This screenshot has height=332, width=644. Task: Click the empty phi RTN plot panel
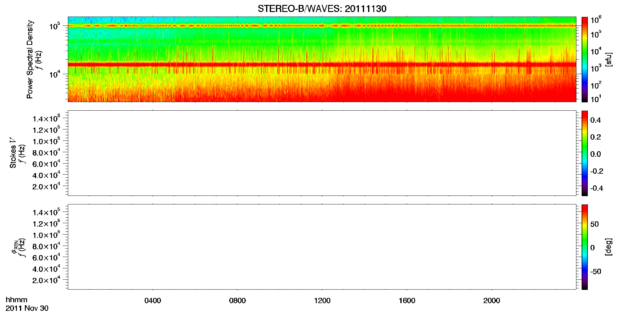pos(322,247)
